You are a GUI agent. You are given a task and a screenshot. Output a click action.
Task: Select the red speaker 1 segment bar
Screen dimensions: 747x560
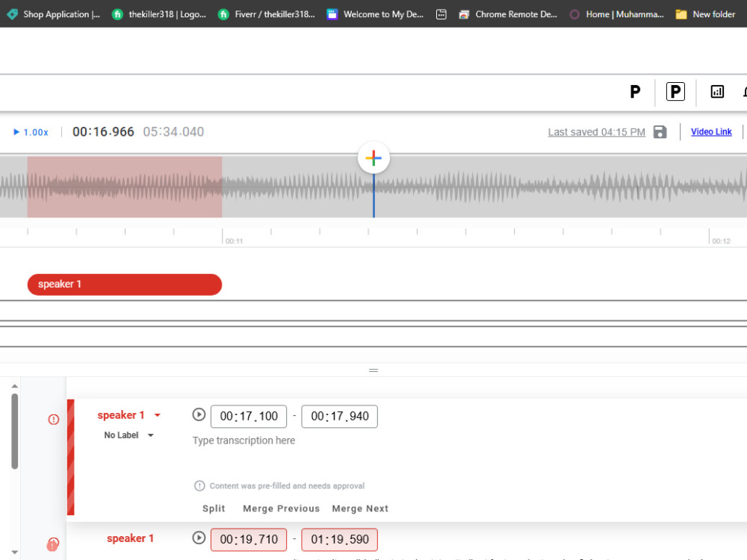coord(124,284)
